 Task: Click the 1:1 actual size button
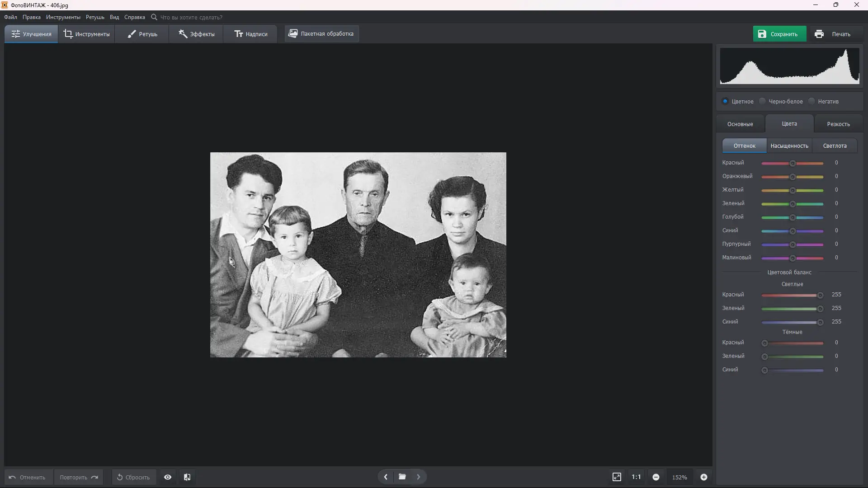(636, 477)
